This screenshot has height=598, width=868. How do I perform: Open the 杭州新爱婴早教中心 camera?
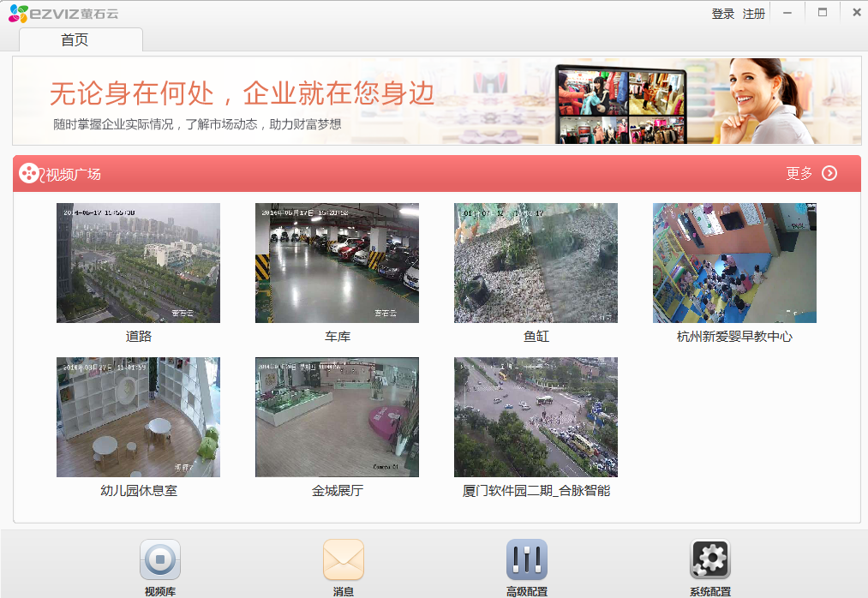coord(734,263)
